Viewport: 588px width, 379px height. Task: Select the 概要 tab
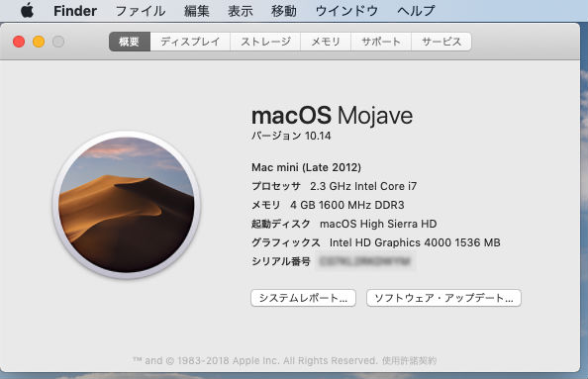[x=130, y=42]
